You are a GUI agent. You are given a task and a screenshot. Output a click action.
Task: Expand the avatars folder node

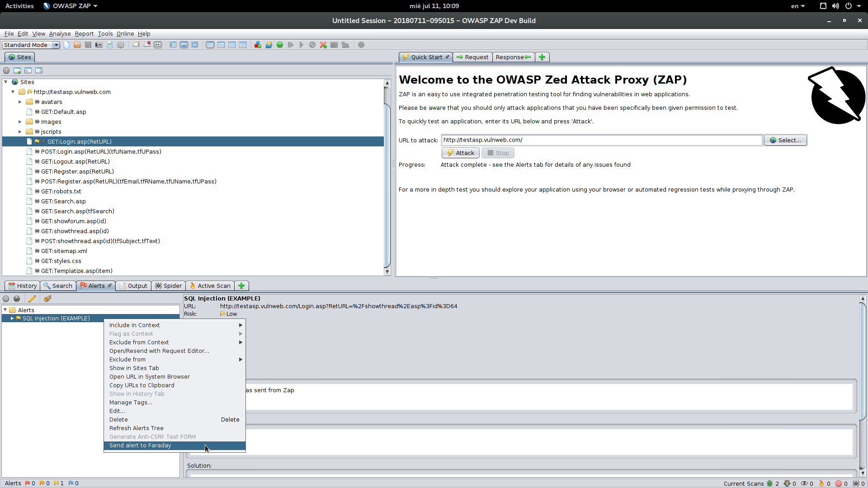pos(20,102)
